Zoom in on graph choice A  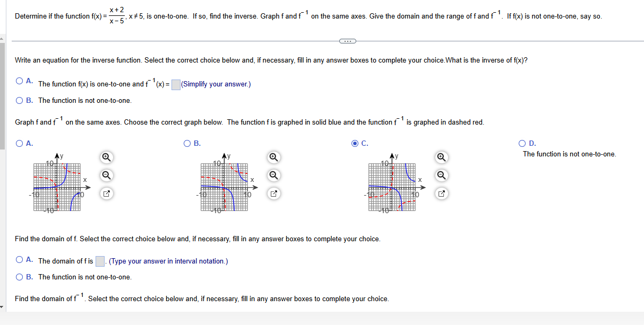pos(105,157)
